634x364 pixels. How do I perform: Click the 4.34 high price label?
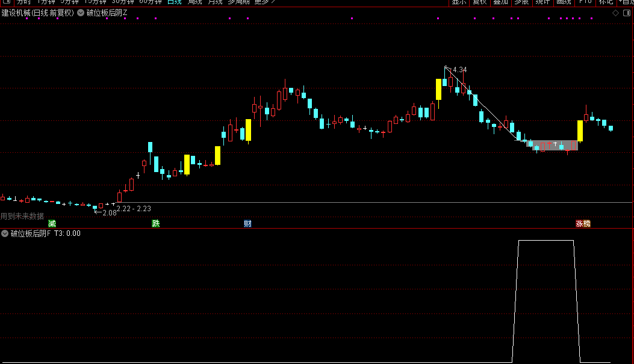(x=460, y=70)
